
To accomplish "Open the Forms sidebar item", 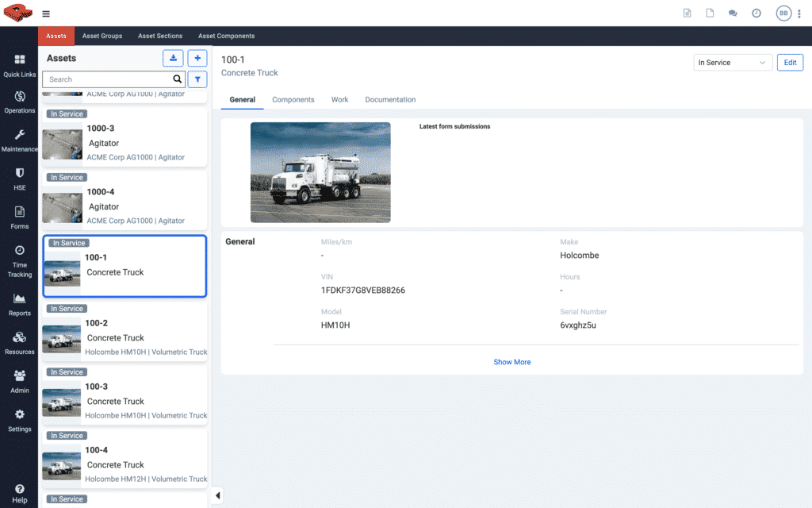I will coord(19,217).
